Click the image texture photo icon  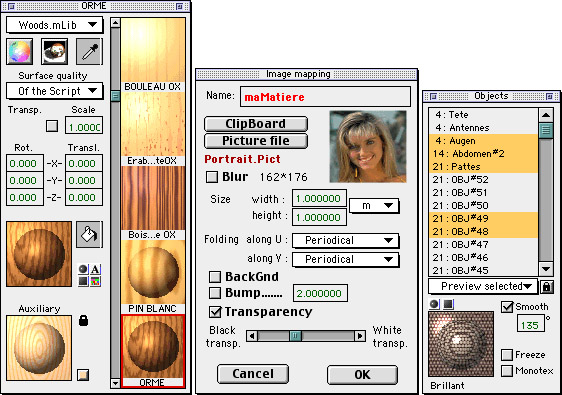[54, 52]
